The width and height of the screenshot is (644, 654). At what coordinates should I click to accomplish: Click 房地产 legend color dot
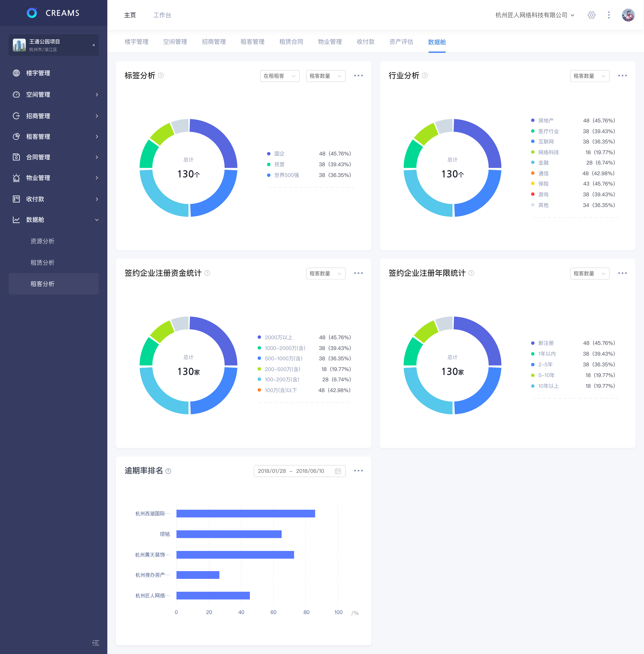click(533, 120)
